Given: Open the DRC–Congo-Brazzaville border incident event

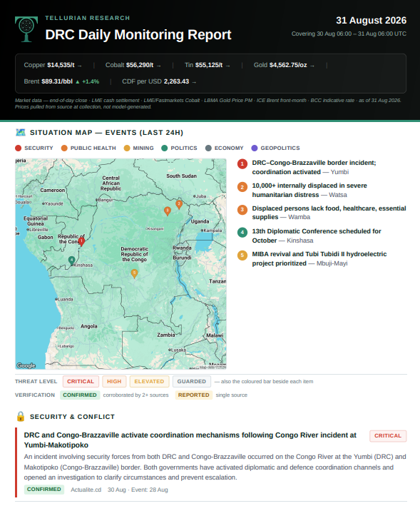Looking at the screenshot, I should [x=314, y=167].
